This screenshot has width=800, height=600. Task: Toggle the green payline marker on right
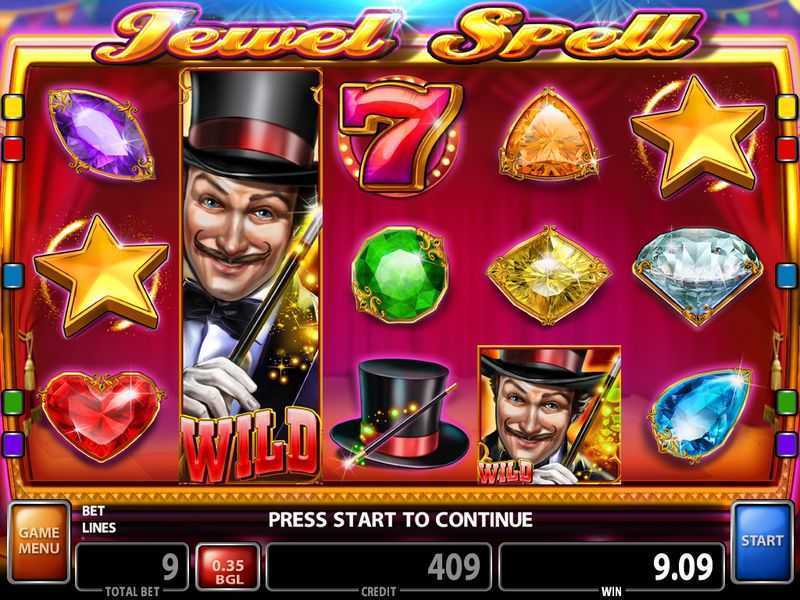pyautogui.click(x=786, y=403)
